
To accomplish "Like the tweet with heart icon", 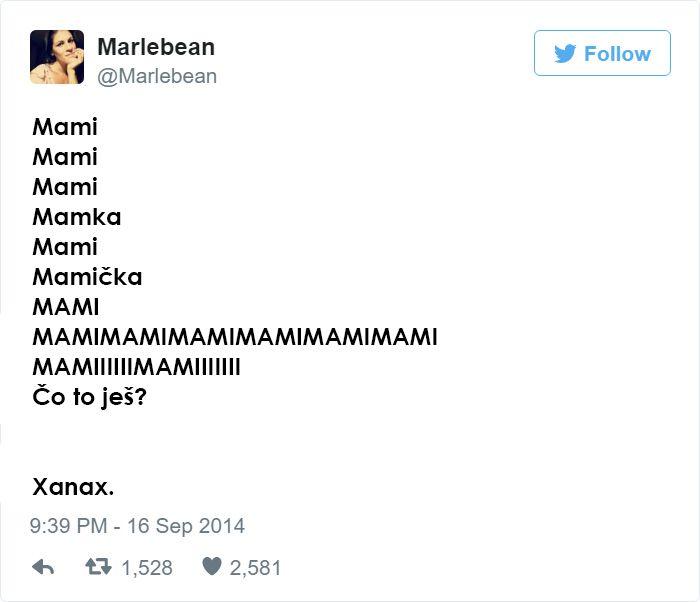I will (x=211, y=567).
